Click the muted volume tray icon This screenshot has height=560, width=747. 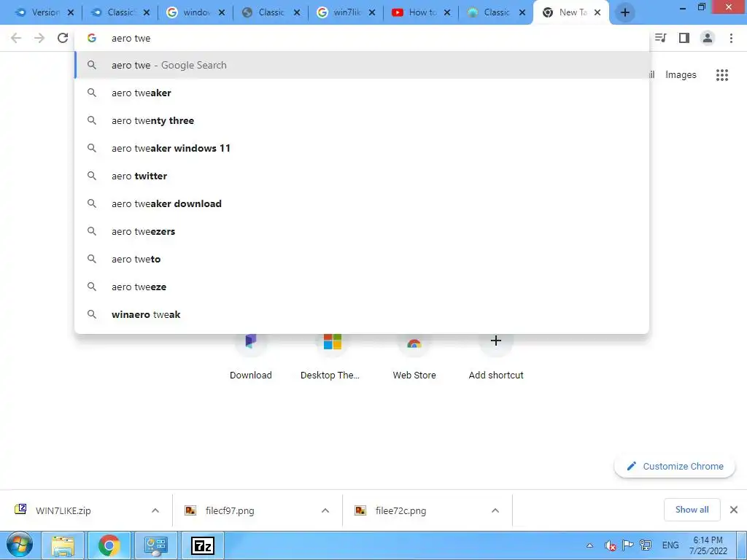[x=611, y=545]
